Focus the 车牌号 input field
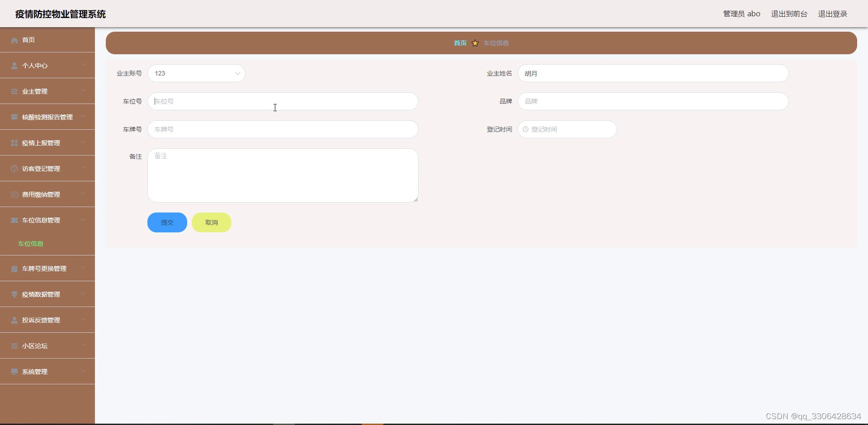The width and height of the screenshot is (868, 425). point(283,130)
